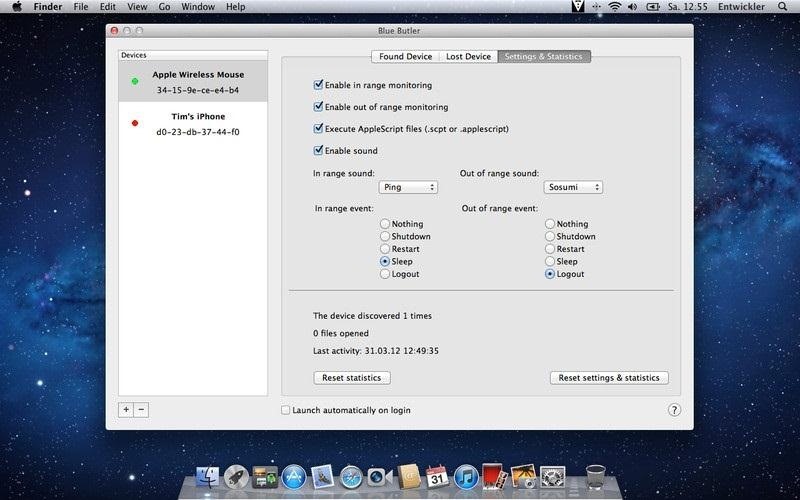
Task: Open the App Store dock icon
Action: (x=294, y=478)
